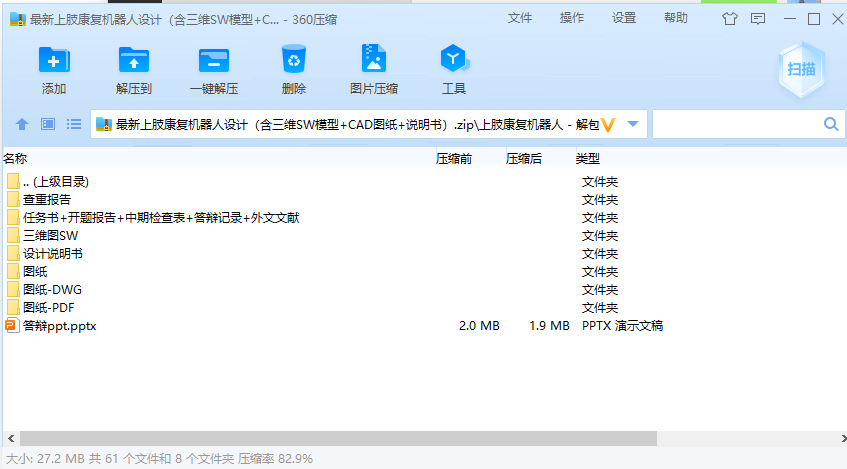Select the 图纸-DWG folder name
847x469 pixels.
[52, 290]
